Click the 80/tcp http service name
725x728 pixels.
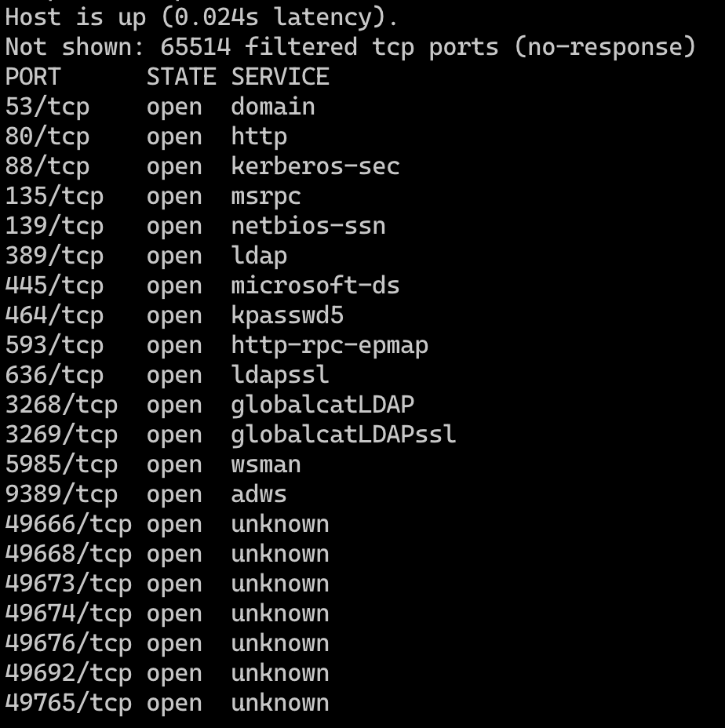(x=259, y=136)
